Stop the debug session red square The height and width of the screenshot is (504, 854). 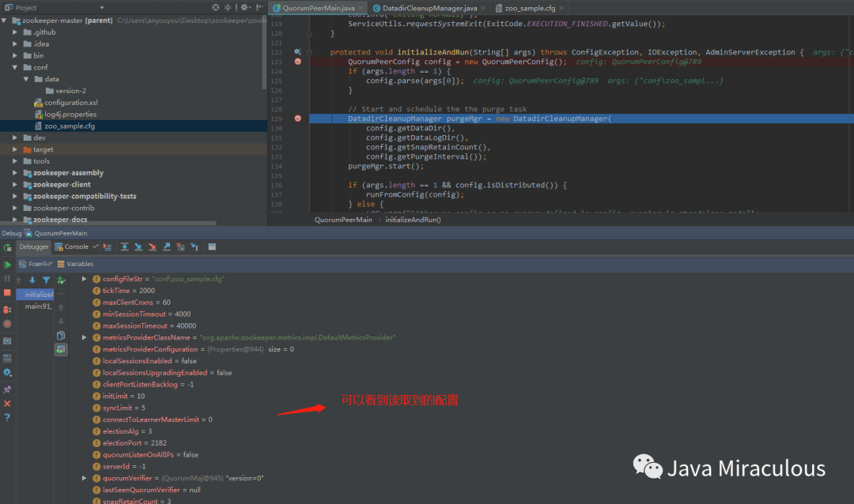[x=7, y=293]
